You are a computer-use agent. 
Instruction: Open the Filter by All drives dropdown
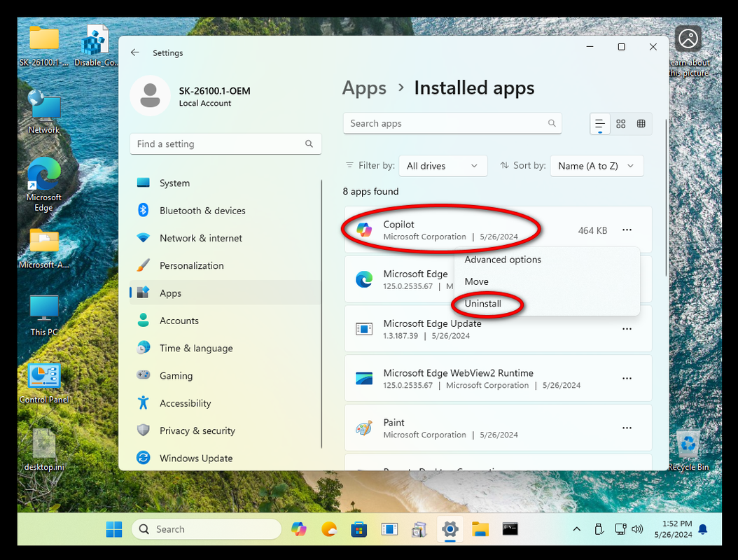(443, 166)
